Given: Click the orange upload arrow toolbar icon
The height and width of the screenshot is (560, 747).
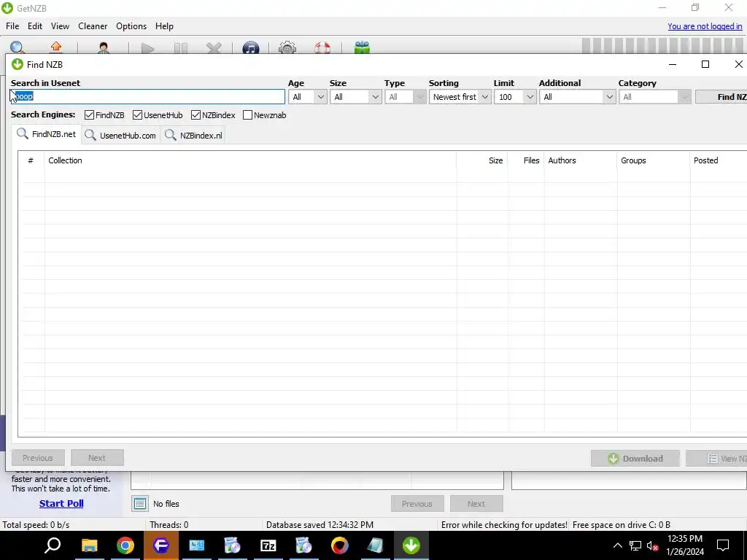Looking at the screenshot, I should (x=56, y=47).
